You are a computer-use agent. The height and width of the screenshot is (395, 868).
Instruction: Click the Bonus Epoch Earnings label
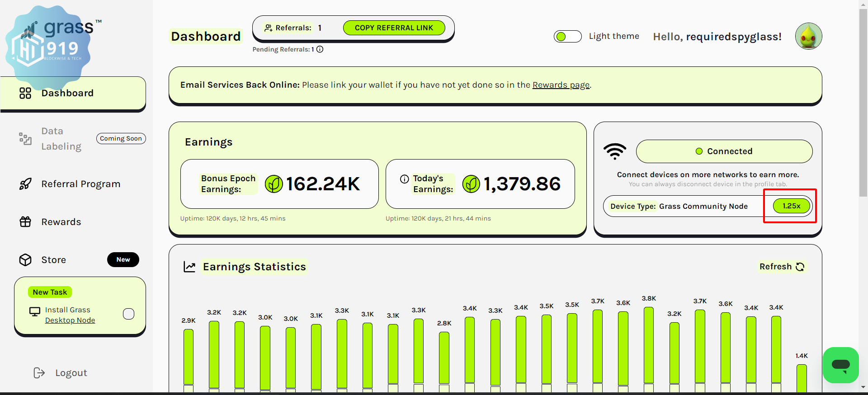pyautogui.click(x=228, y=184)
